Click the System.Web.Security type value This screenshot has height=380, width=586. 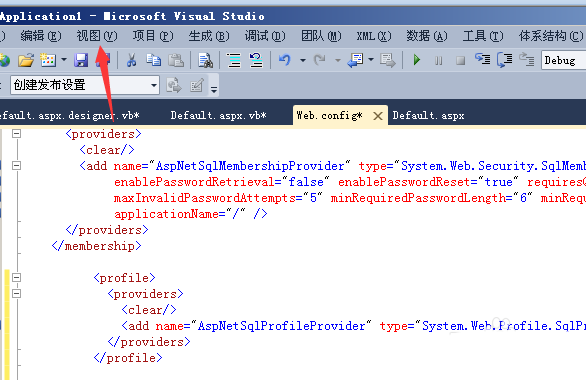(x=493, y=166)
